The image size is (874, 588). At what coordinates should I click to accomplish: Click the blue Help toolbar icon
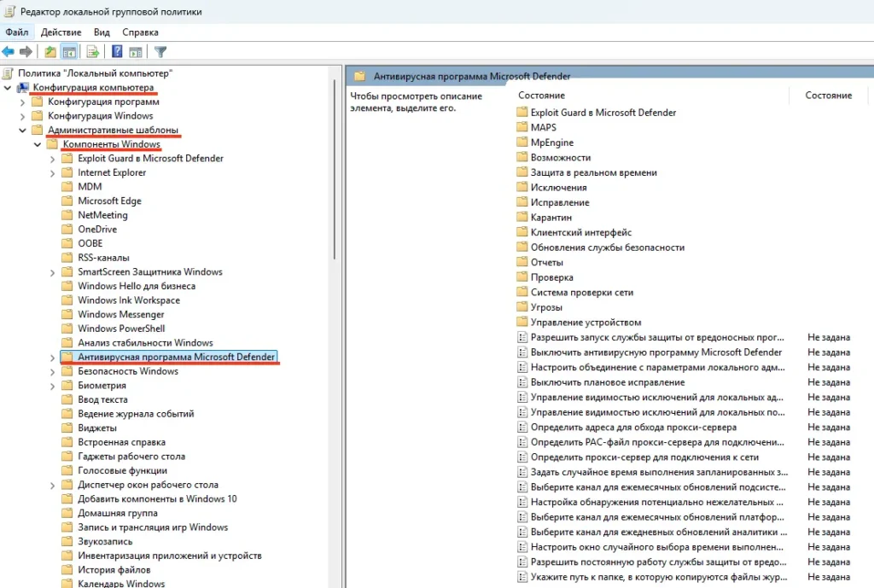(117, 52)
